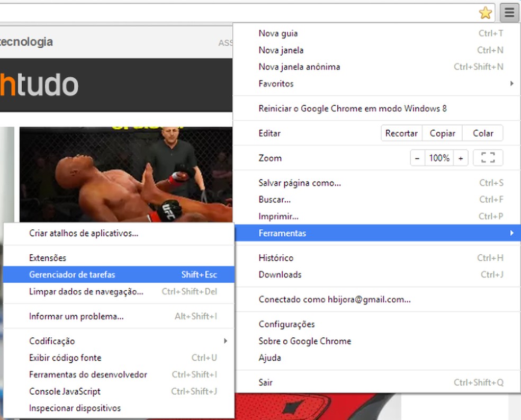Click the 100% zoom level display
Screen dimensions: 521x420
pyautogui.click(x=438, y=157)
